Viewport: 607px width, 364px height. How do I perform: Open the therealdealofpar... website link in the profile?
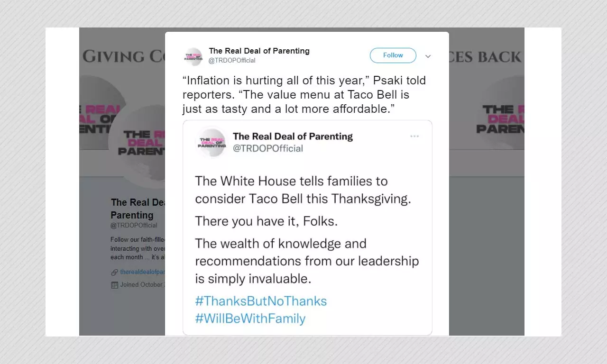(x=142, y=272)
